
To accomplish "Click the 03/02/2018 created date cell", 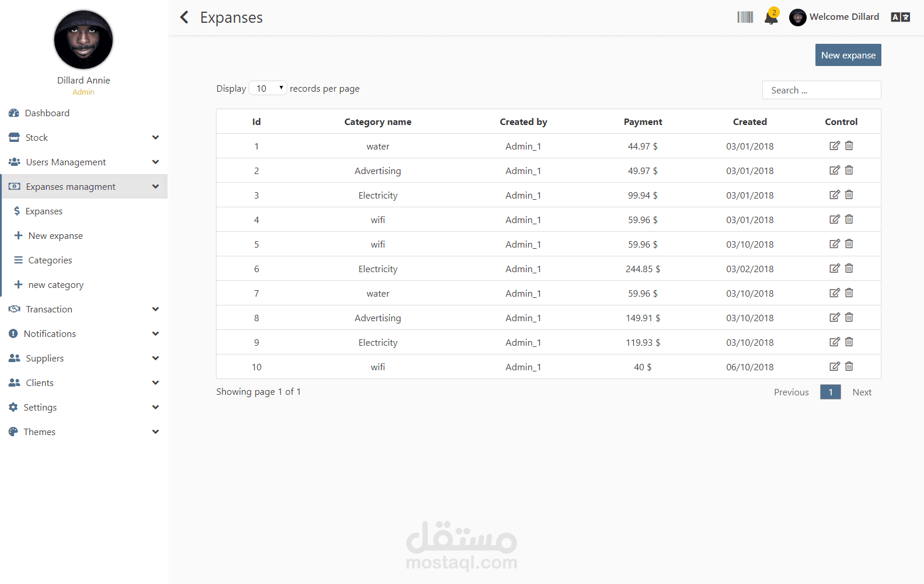I will (x=750, y=269).
